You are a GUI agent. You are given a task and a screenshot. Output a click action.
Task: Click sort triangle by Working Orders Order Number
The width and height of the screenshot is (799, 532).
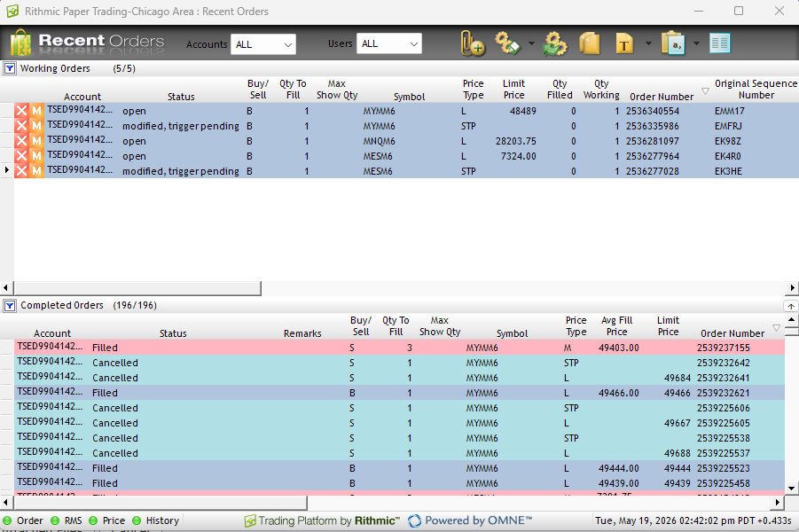tap(705, 91)
